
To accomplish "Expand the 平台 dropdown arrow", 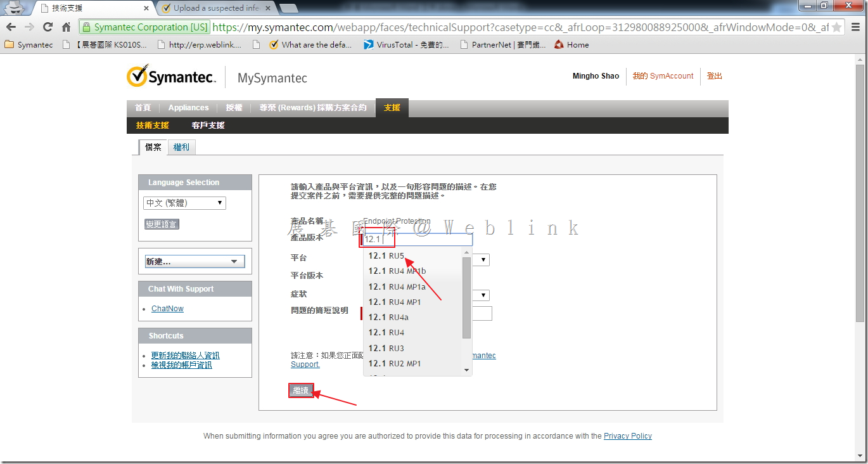I will pyautogui.click(x=484, y=260).
